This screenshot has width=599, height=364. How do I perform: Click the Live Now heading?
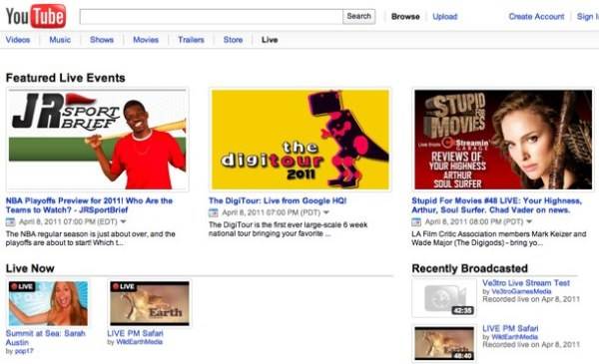30,268
